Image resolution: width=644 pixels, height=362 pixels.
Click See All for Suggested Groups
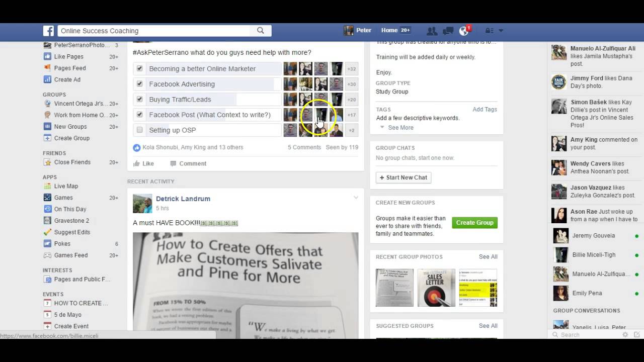click(x=488, y=326)
